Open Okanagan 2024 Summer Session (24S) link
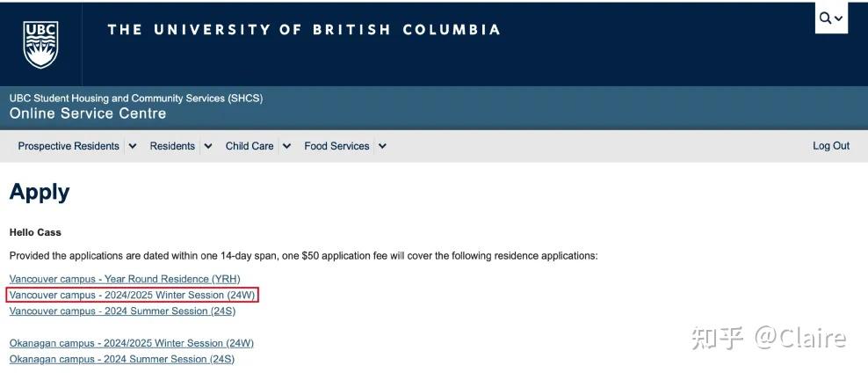The width and height of the screenshot is (868, 373). pyautogui.click(x=121, y=359)
